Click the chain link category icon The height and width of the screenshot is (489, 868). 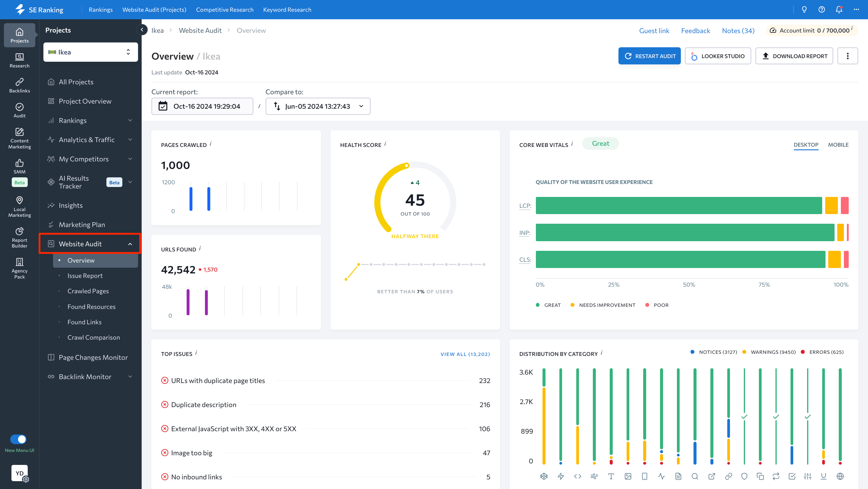tap(728, 476)
